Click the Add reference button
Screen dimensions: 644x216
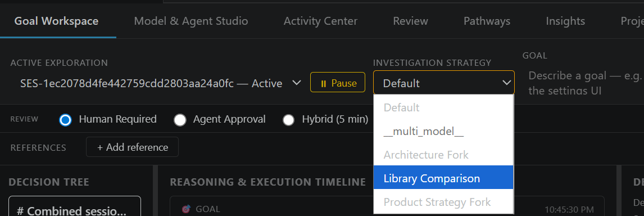(x=132, y=147)
